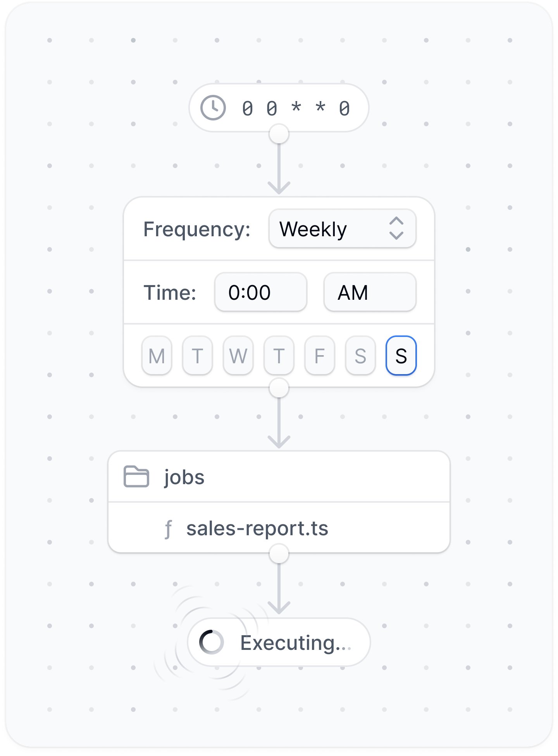
Task: Click the connector handle below the weekday row
Action: [279, 388]
